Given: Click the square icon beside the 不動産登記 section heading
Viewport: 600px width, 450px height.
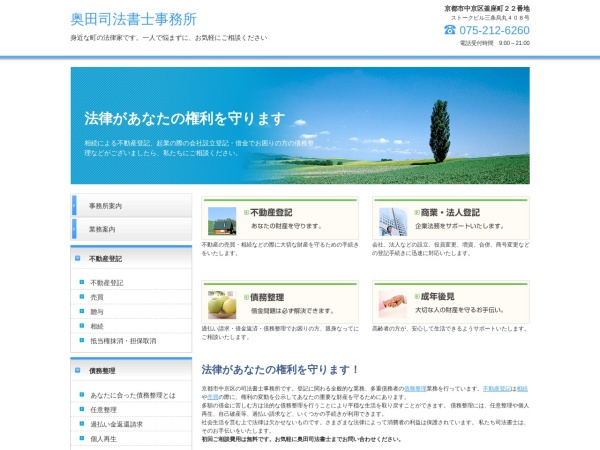Looking at the screenshot, I should [78, 258].
